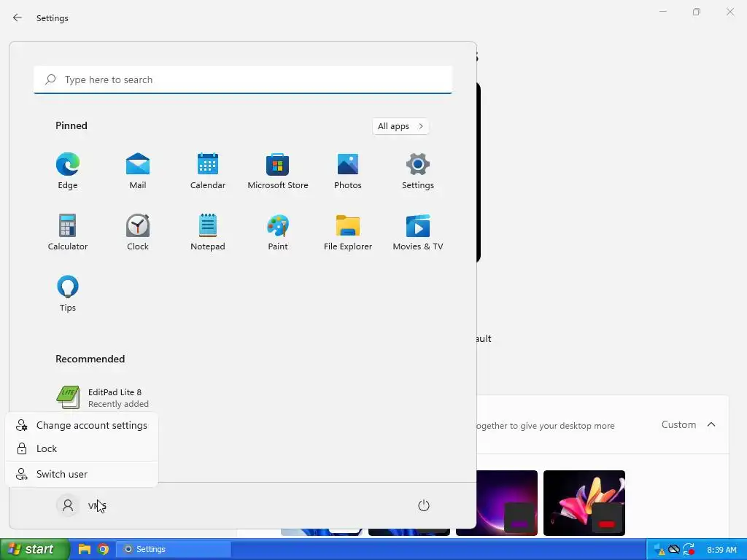Viewport: 747px width, 560px height.
Task: Open File Explorer from pinned apps
Action: (x=348, y=233)
